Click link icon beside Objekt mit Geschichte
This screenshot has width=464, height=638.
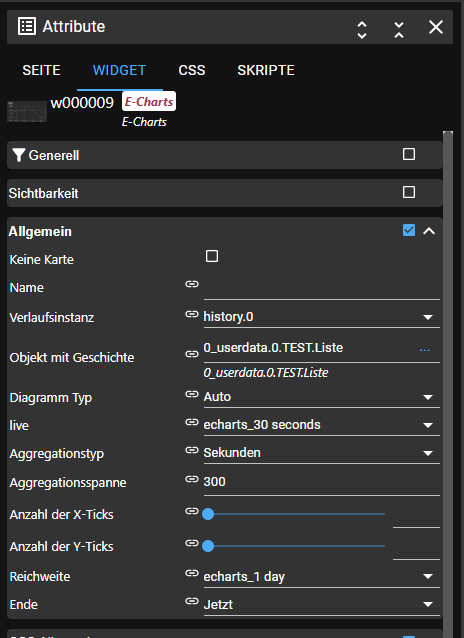tap(192, 354)
